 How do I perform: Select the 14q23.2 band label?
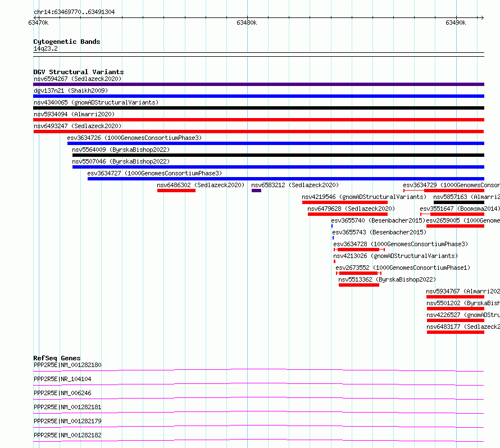46,48
